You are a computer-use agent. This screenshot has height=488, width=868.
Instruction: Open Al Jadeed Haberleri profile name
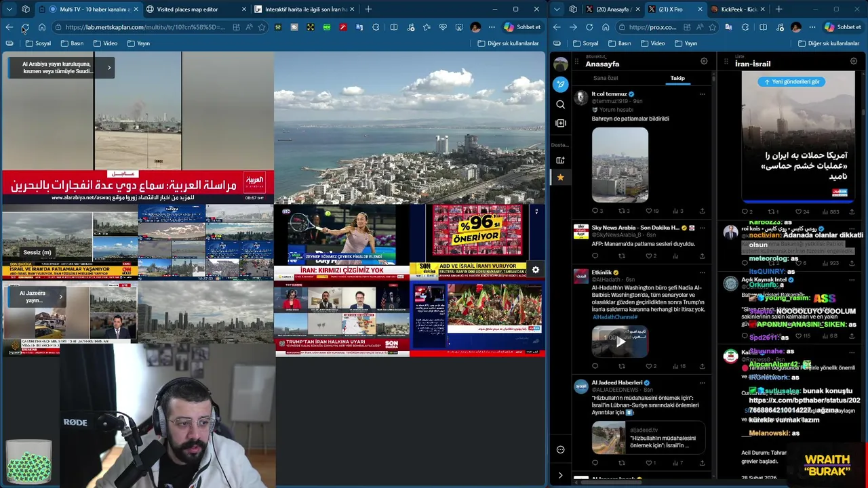(x=617, y=382)
